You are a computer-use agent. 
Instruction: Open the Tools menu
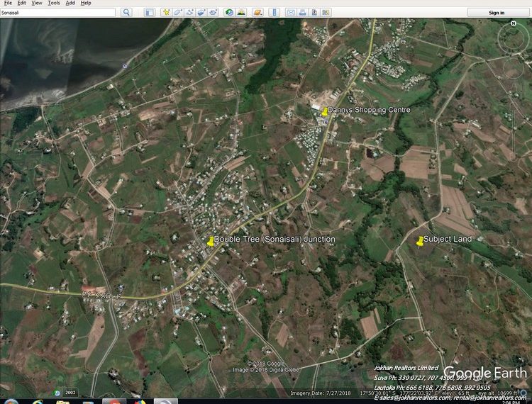(54, 3)
